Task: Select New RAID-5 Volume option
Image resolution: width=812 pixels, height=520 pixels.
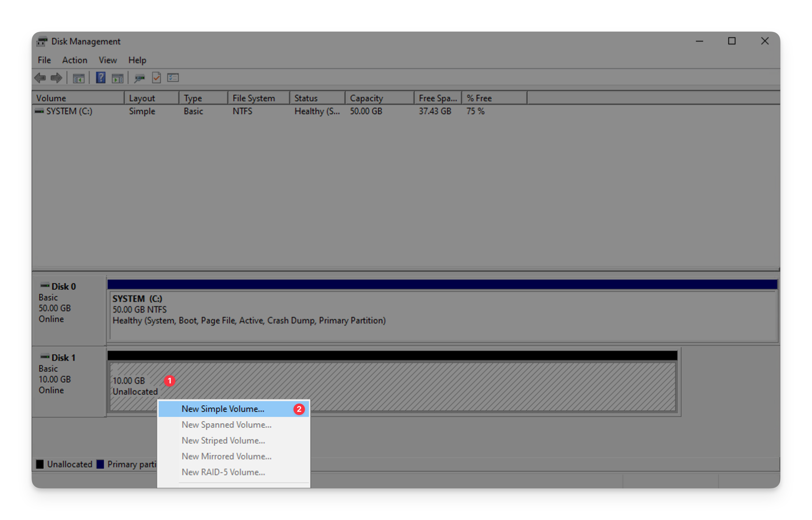Action: pyautogui.click(x=223, y=472)
